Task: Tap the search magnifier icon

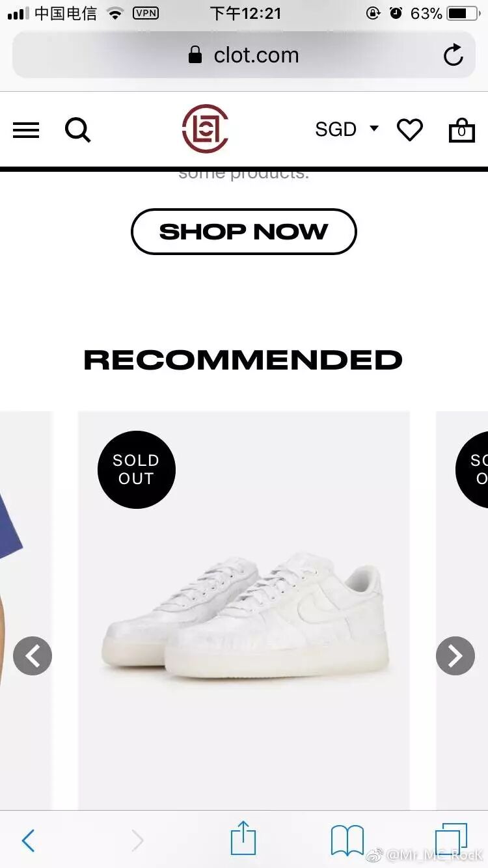Action: (77, 129)
